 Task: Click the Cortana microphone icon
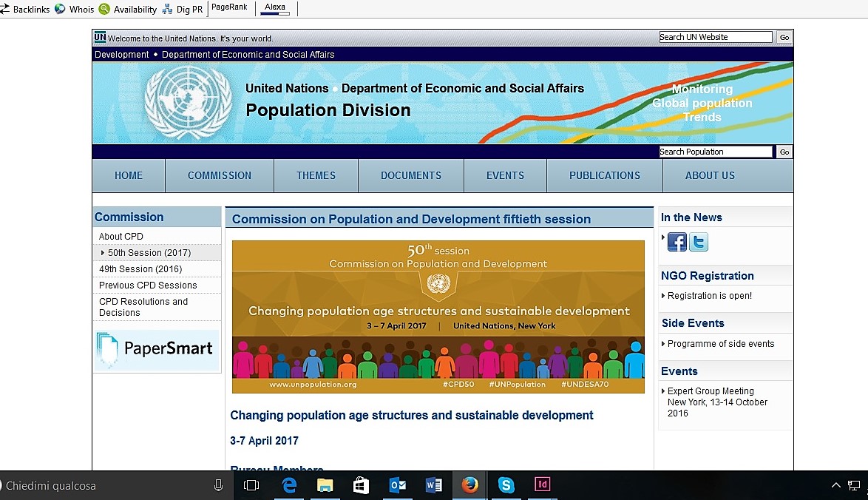tap(219, 486)
